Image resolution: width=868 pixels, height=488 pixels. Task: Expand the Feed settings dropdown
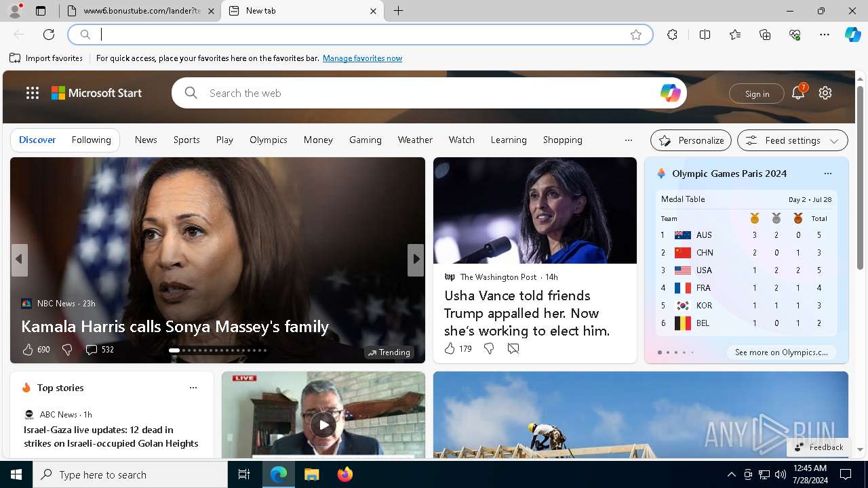click(793, 140)
